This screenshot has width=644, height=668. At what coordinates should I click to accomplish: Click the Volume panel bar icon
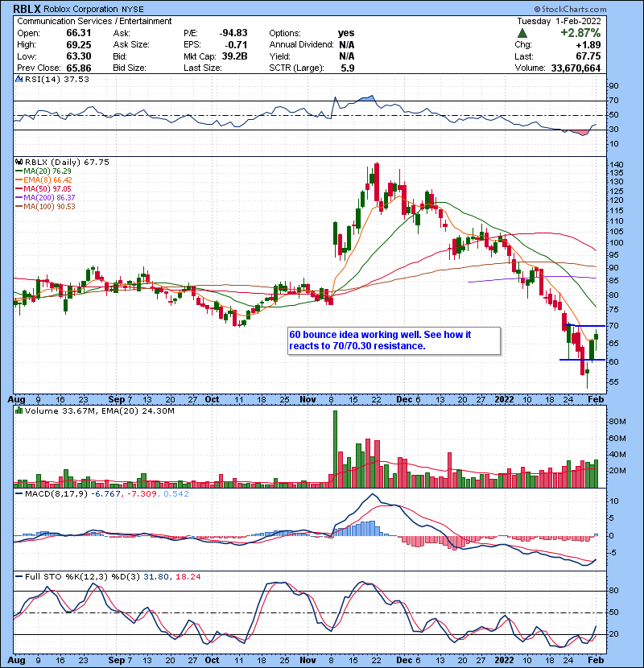point(19,411)
